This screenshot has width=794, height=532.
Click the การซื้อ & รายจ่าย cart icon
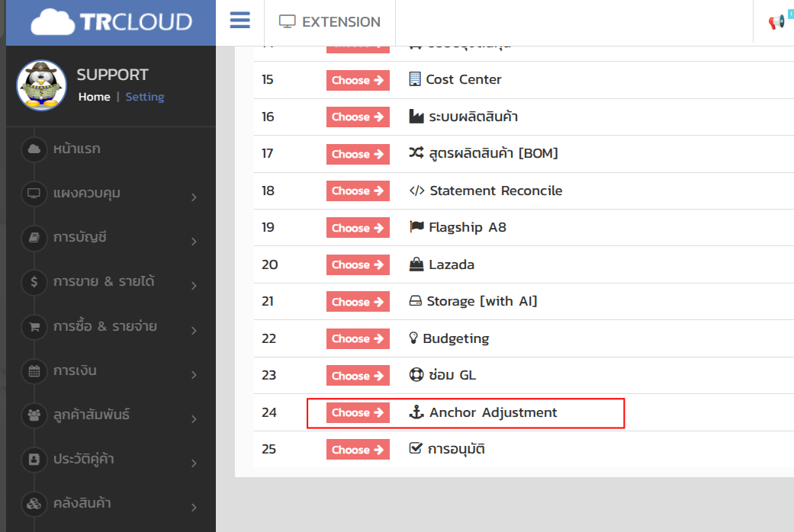[34, 326]
